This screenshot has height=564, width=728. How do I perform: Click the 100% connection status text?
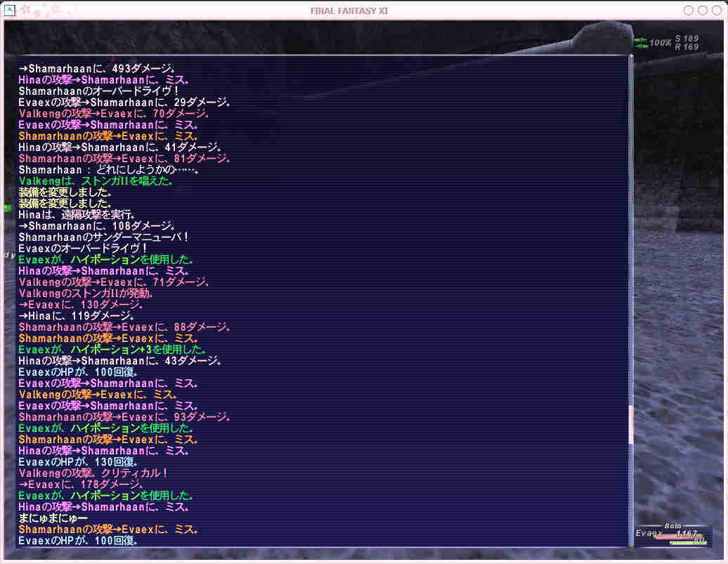click(661, 43)
